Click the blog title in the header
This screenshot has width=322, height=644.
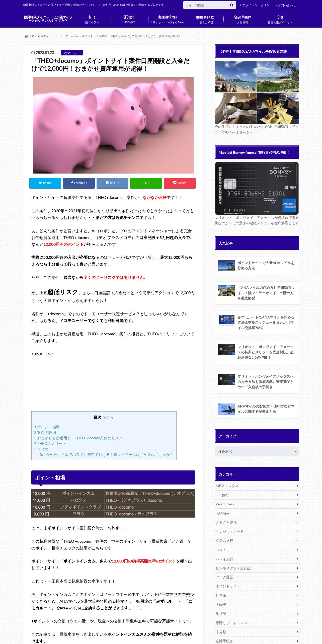(x=48, y=19)
